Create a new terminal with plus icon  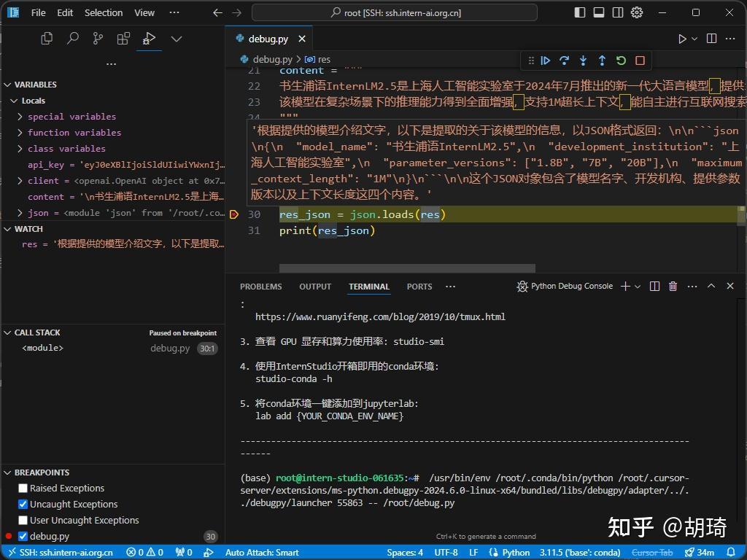625,286
